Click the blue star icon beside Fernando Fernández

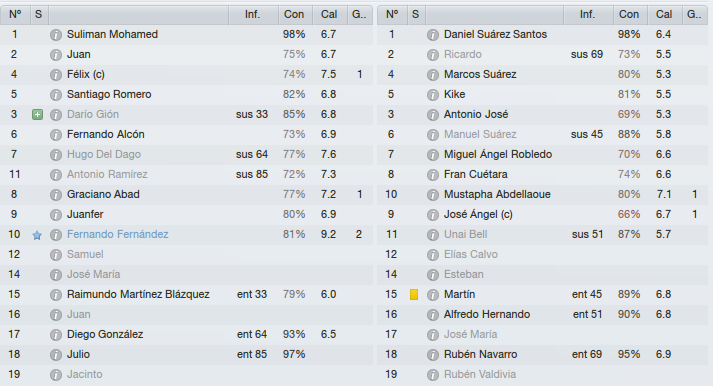pos(37,235)
